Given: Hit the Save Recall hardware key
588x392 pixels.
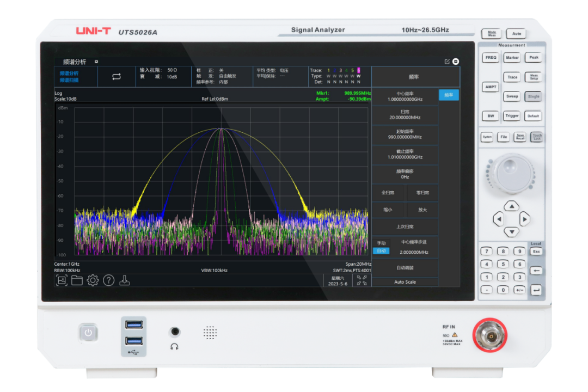Looking at the screenshot, I should [x=520, y=137].
